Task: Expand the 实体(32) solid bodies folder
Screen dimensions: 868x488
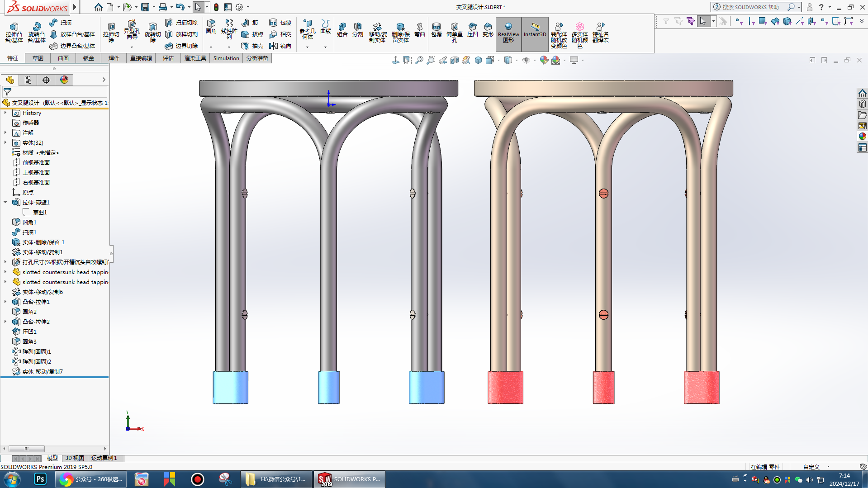Action: (5, 143)
